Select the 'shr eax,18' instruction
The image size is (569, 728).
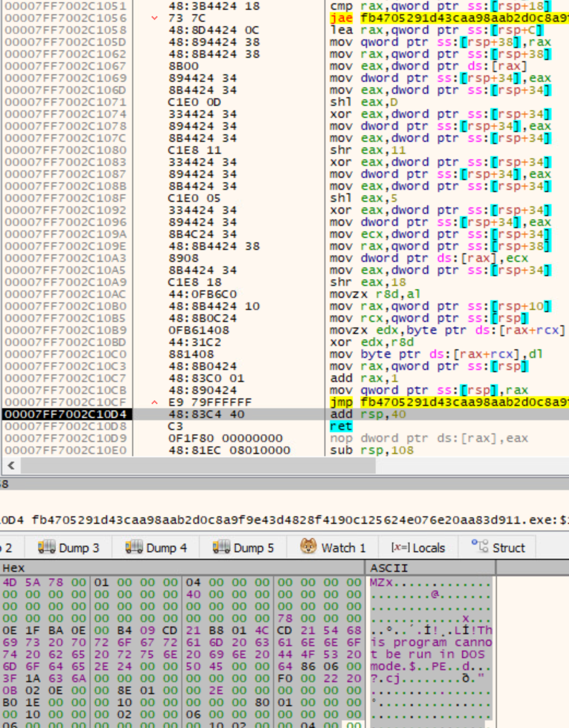tap(368, 282)
